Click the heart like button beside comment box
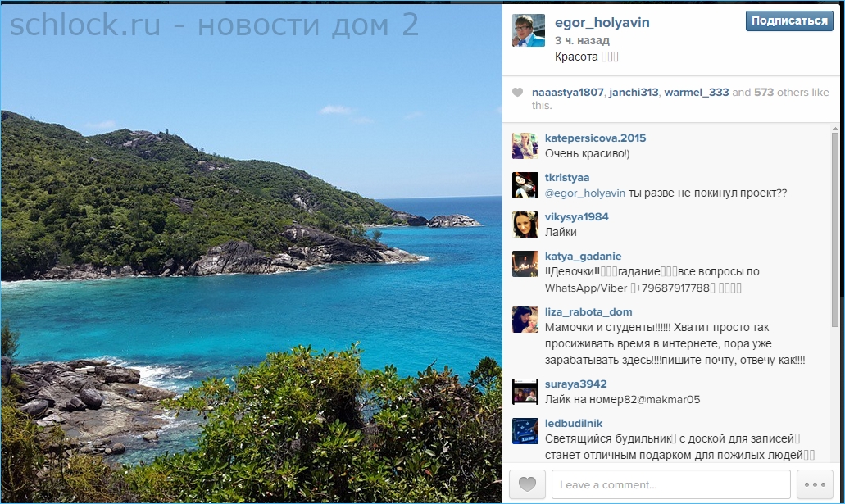Image resolution: width=845 pixels, height=504 pixels. [x=527, y=484]
